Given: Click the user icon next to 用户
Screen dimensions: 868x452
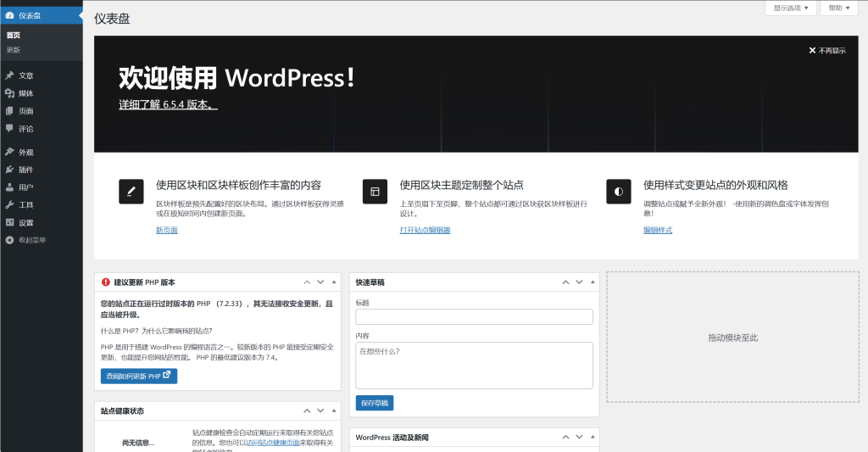Looking at the screenshot, I should [x=9, y=187].
